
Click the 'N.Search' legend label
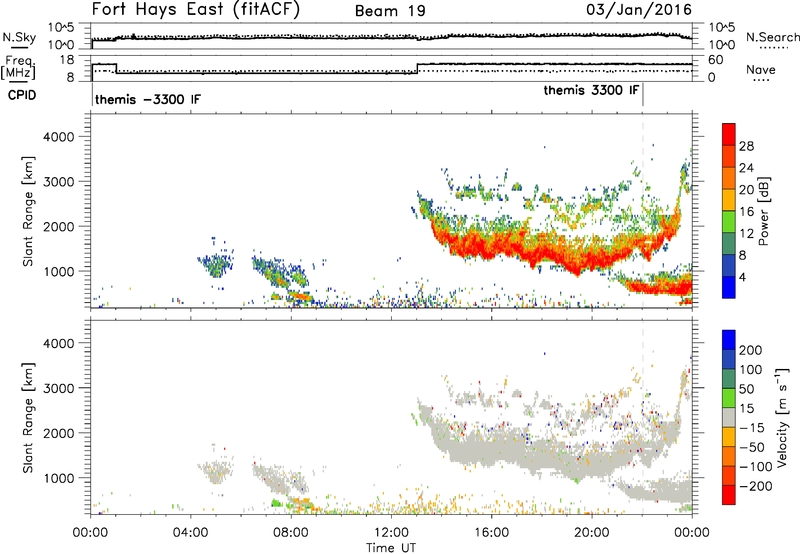[772, 37]
